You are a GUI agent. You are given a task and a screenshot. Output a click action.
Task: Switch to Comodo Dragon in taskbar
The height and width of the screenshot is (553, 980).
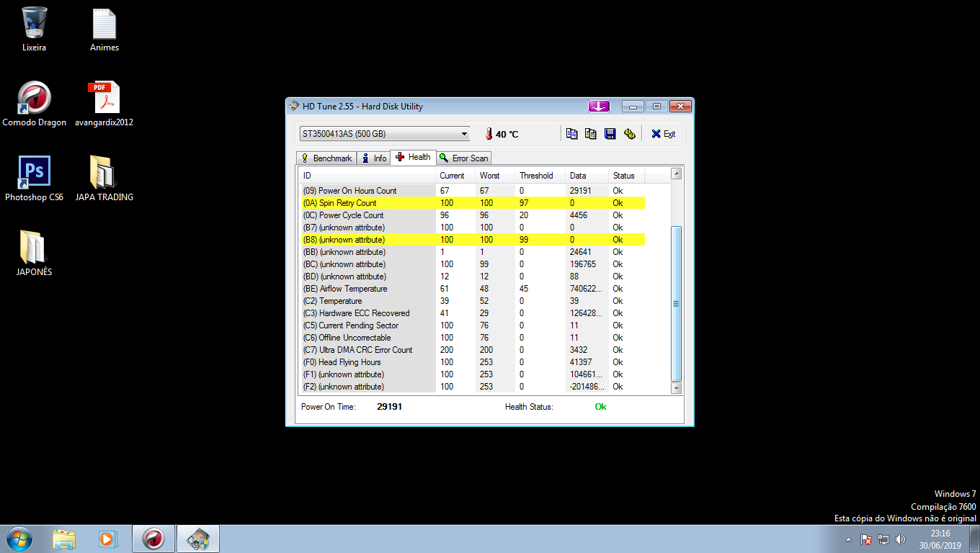[x=153, y=539]
